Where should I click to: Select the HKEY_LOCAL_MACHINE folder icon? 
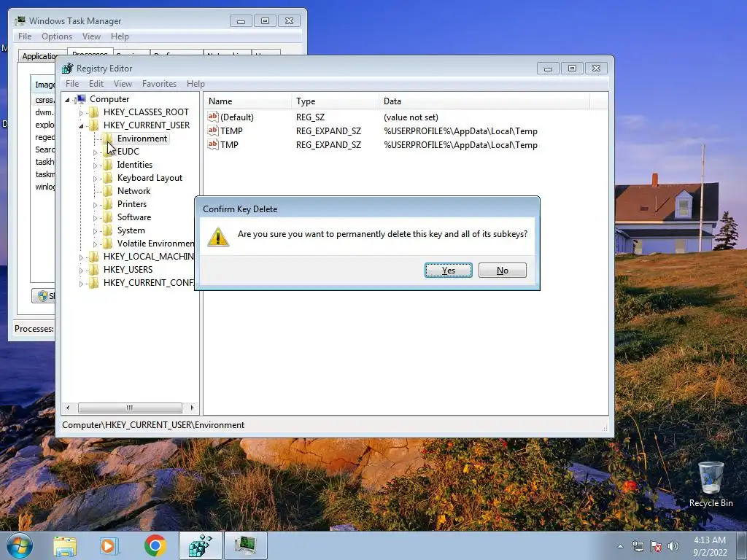click(94, 257)
